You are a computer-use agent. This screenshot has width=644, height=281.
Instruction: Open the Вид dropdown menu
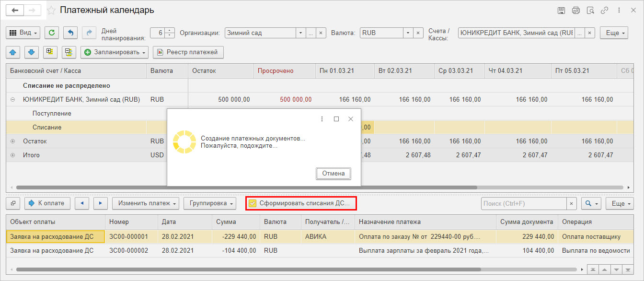[23, 33]
